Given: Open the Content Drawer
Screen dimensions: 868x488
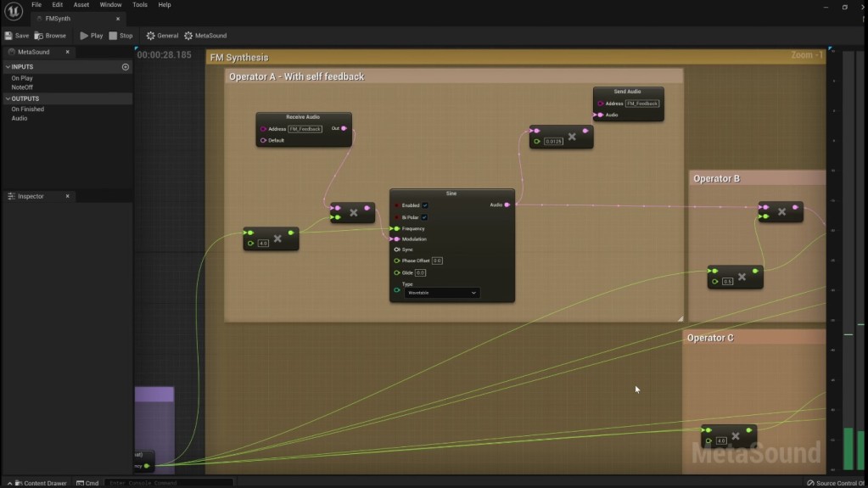Looking at the screenshot, I should click(40, 483).
